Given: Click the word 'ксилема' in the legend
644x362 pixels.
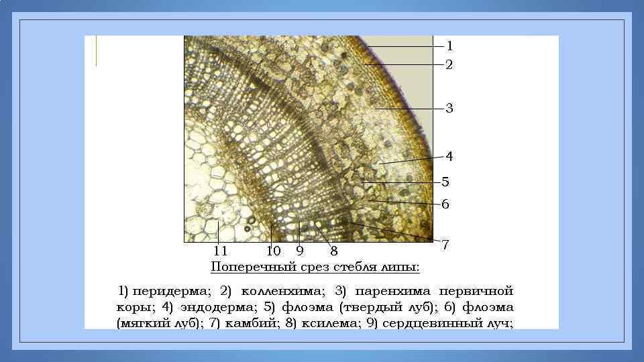Looking at the screenshot, I should (331, 323).
